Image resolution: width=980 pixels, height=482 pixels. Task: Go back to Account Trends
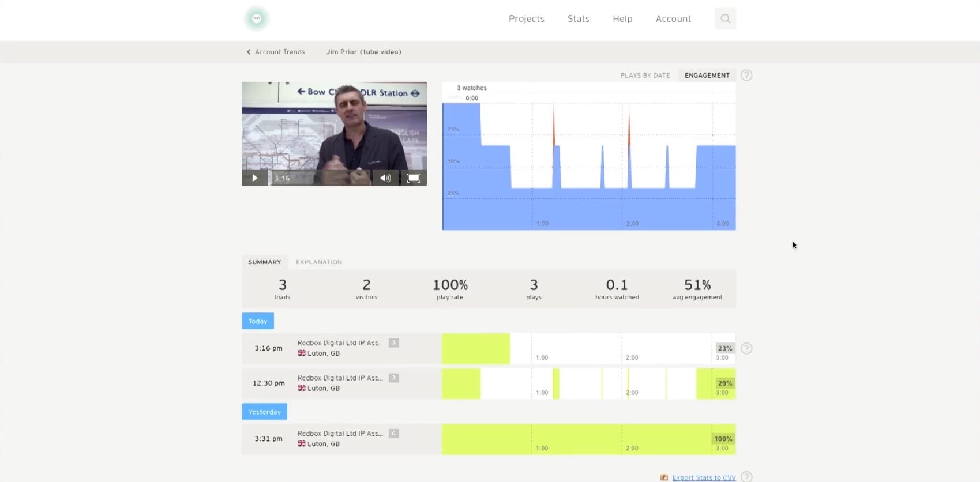[280, 52]
